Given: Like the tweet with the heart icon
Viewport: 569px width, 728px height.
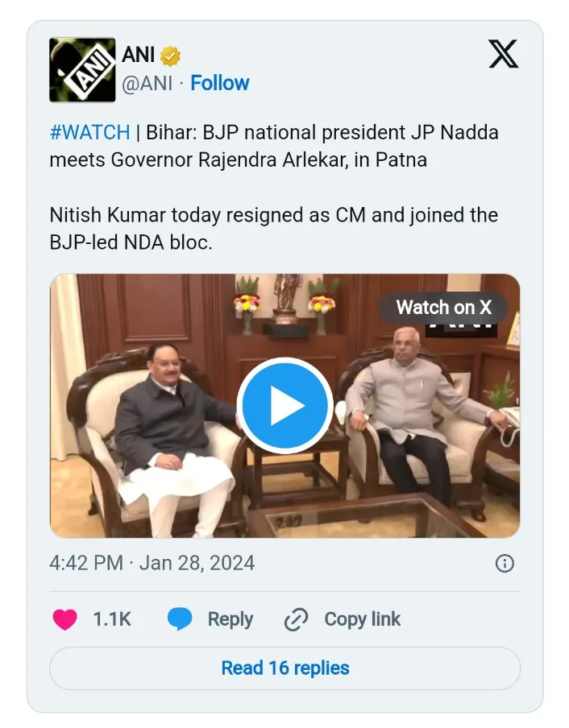Looking at the screenshot, I should 65,619.
